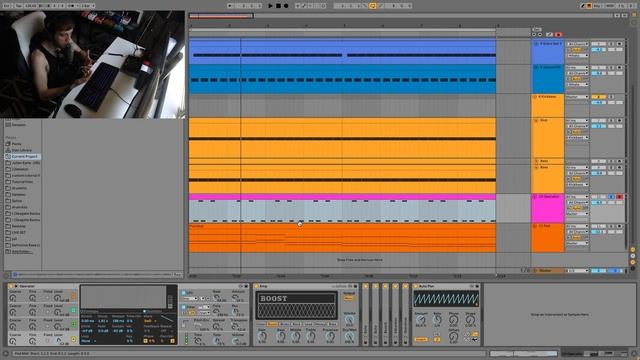Open output dropdown on 5 Closed HH track
Viewport: 640px width, 360px height.
577,84
